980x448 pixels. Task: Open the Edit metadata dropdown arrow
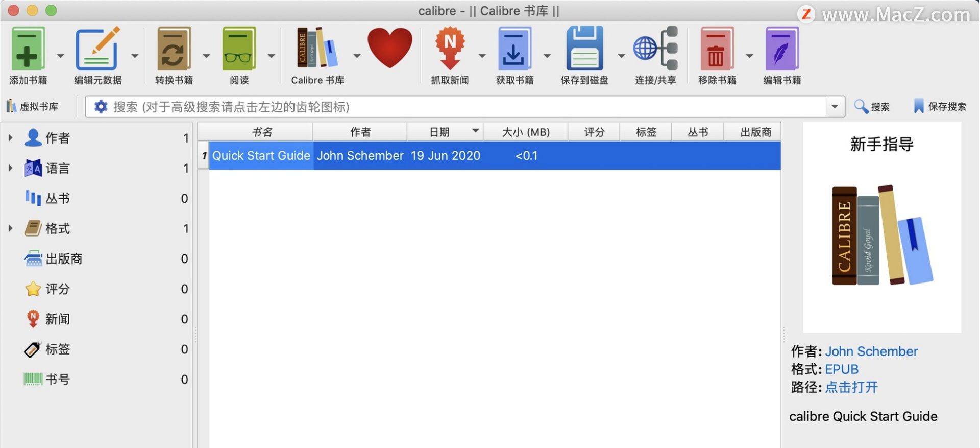tap(135, 56)
